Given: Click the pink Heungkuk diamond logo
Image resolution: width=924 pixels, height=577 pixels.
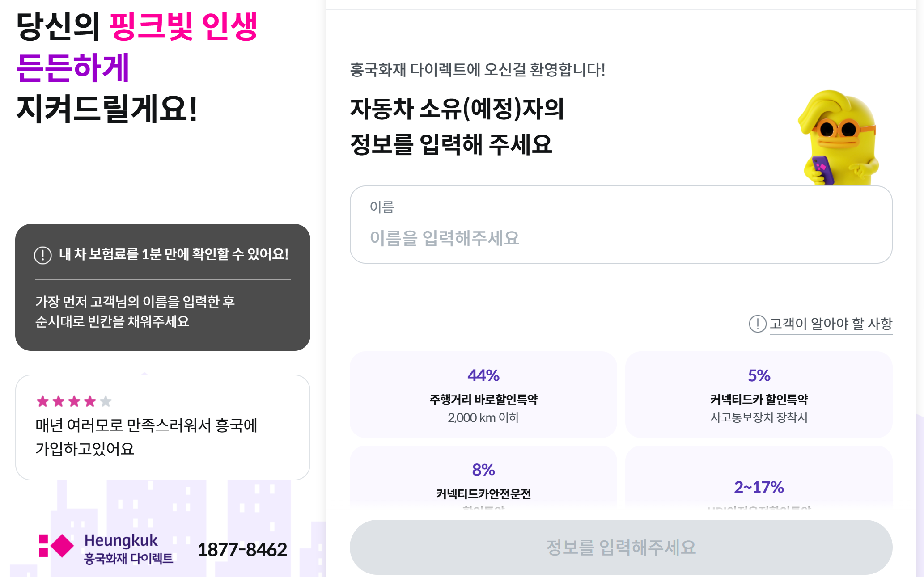Looking at the screenshot, I should [56, 546].
